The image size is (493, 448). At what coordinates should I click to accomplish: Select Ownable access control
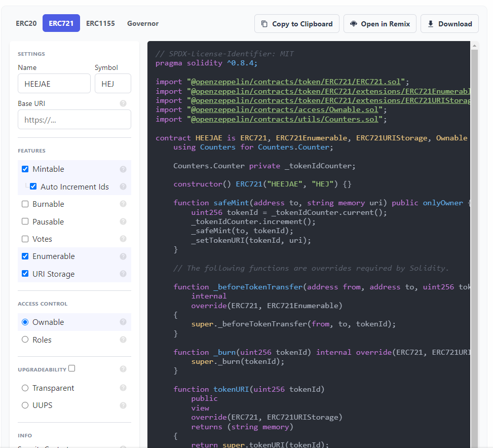pos(25,322)
